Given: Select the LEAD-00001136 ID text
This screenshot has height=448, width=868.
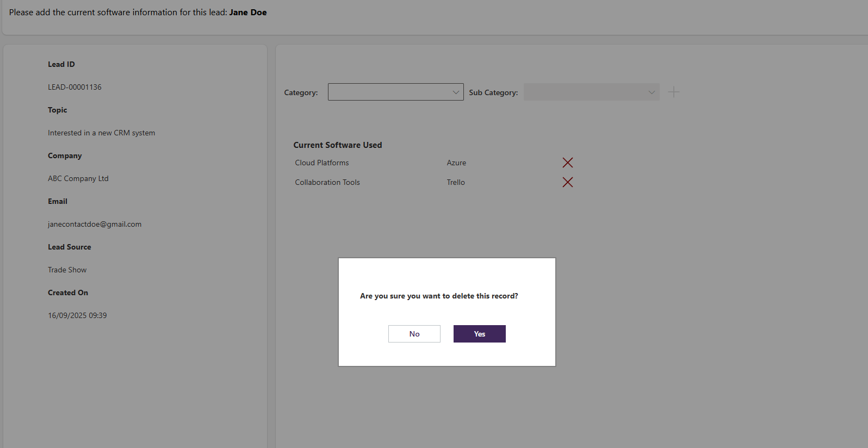Looking at the screenshot, I should point(75,87).
